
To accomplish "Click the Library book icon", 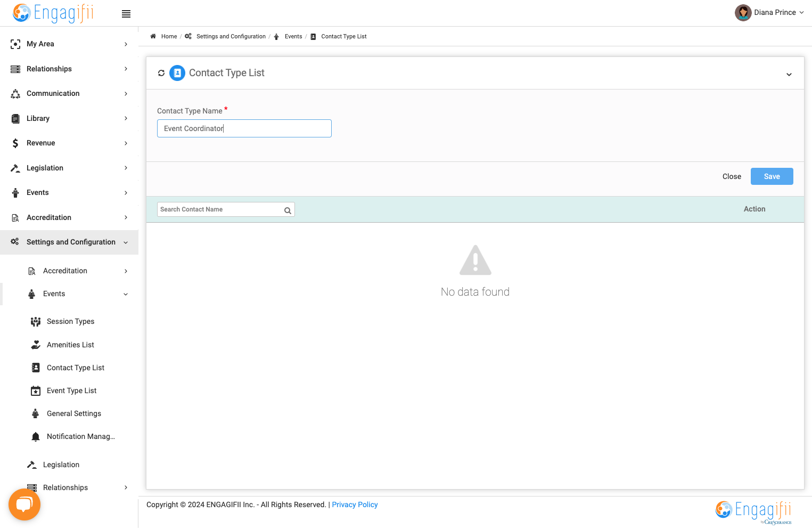I will 15,119.
